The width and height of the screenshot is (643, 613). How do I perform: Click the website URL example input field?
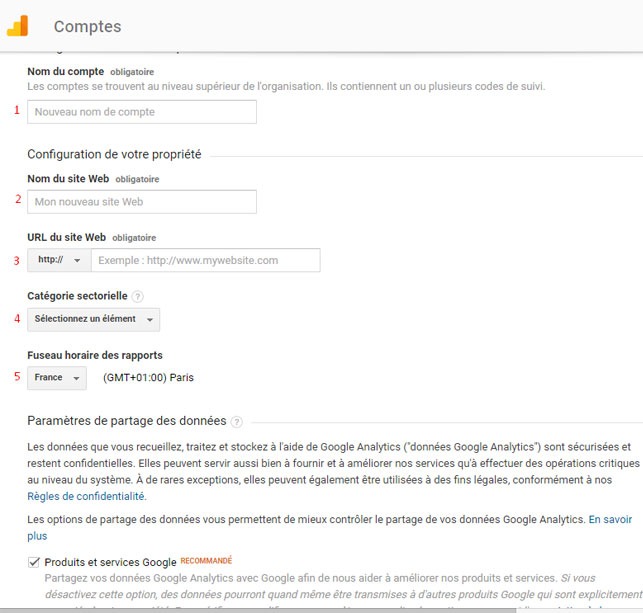coord(205,260)
